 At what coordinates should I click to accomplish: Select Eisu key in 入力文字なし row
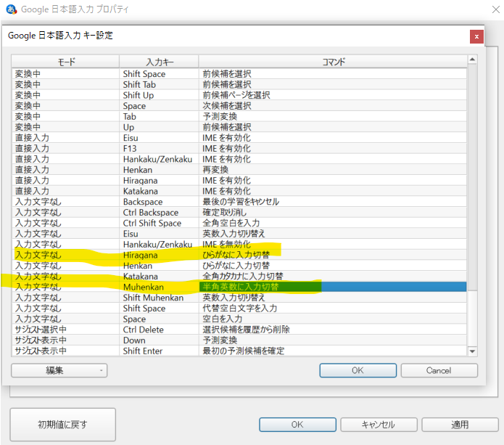[x=159, y=234]
